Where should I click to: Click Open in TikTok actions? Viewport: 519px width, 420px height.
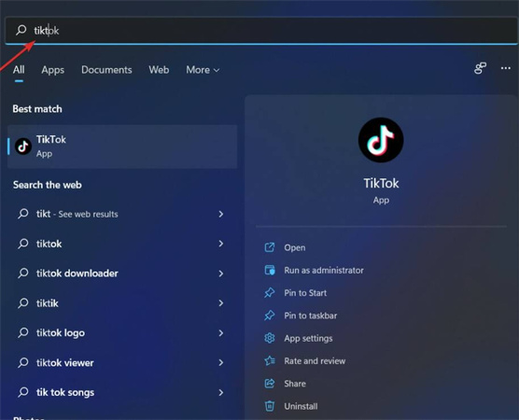pos(295,247)
